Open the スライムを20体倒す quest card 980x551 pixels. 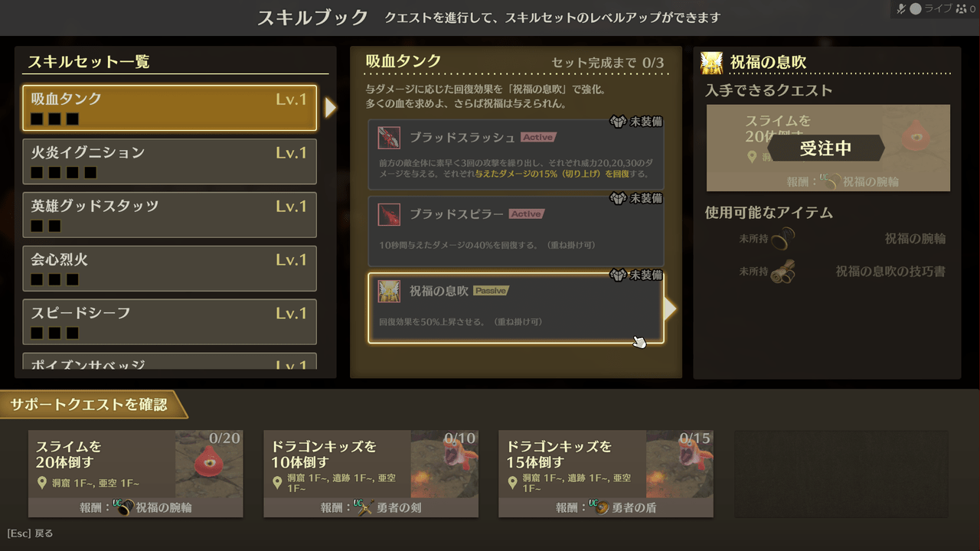point(136,474)
